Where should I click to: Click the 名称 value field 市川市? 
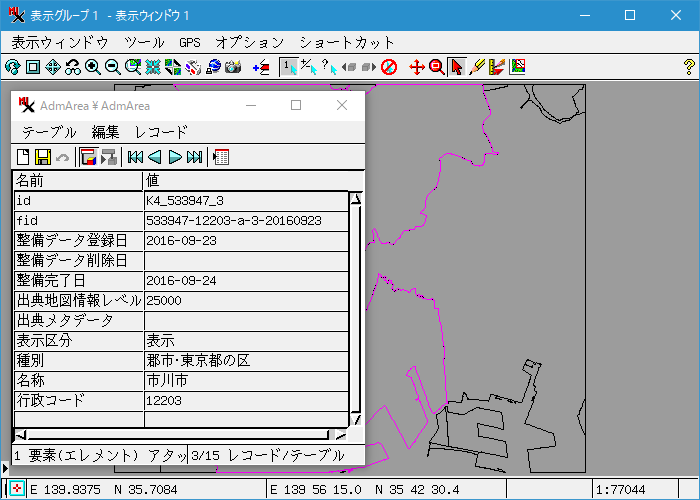pyautogui.click(x=245, y=381)
